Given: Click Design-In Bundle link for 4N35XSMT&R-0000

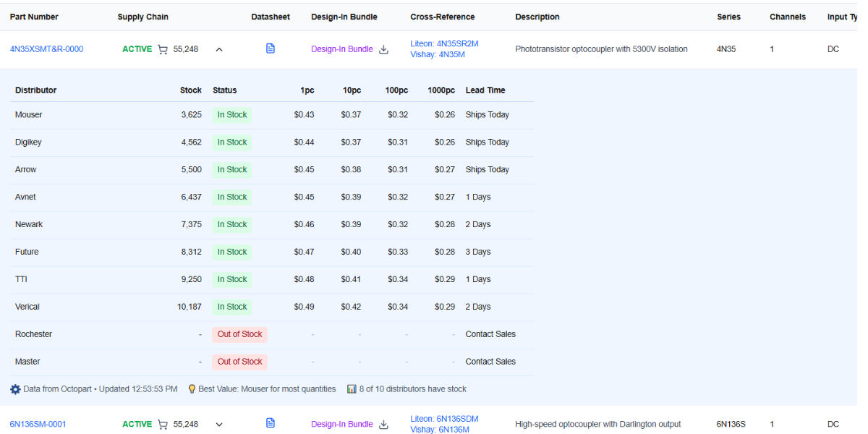Looking at the screenshot, I should click(x=342, y=49).
